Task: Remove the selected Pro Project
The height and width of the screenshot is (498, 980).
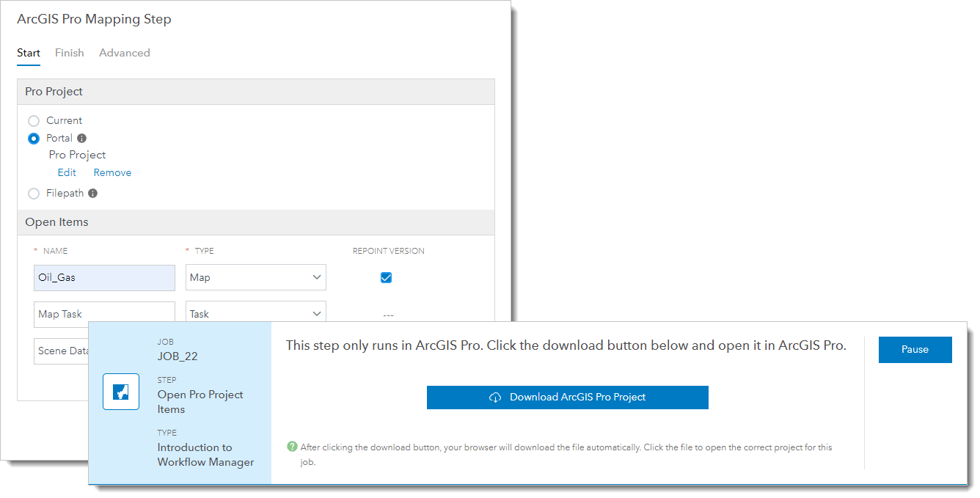Action: point(111,172)
